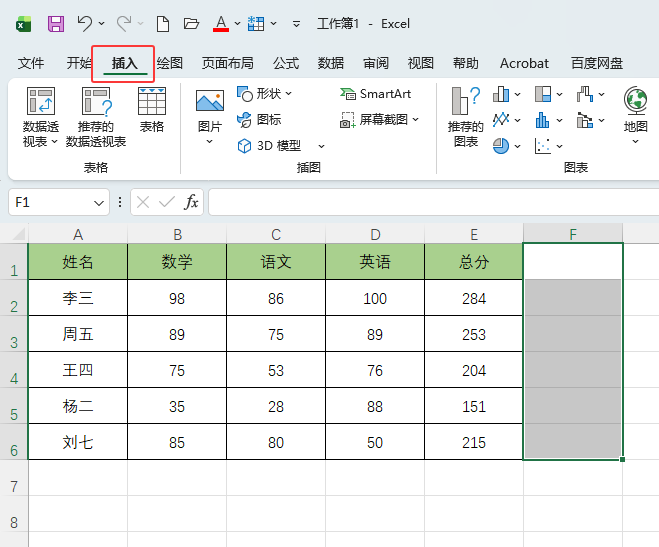Insert a 数据透视表 pivot table

(x=40, y=117)
